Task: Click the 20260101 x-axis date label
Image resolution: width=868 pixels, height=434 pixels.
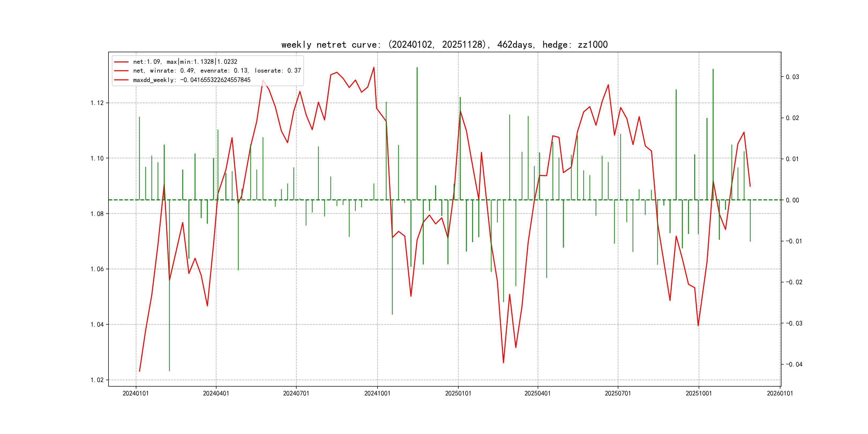Action: [x=780, y=394]
